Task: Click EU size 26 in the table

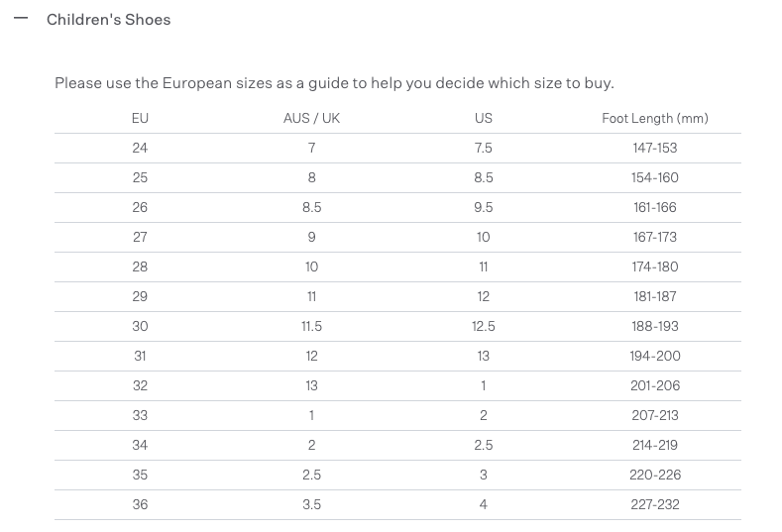Action: click(x=140, y=207)
